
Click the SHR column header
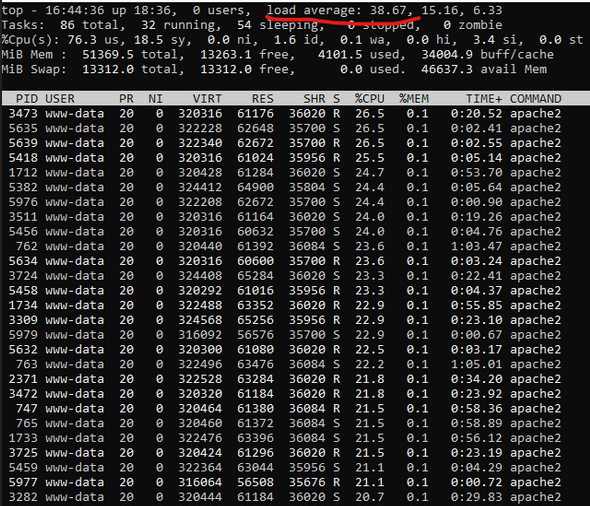(x=314, y=99)
